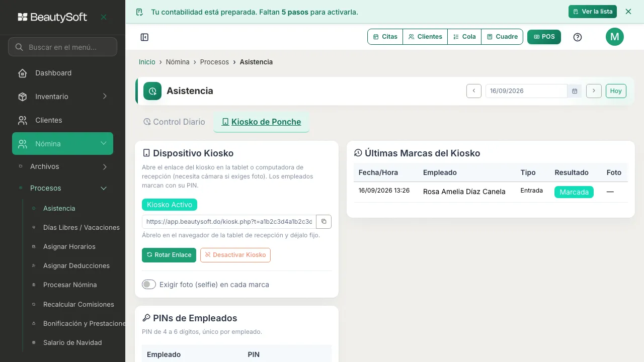
Task: Click search magnifier icon in menu search
Action: click(x=19, y=47)
